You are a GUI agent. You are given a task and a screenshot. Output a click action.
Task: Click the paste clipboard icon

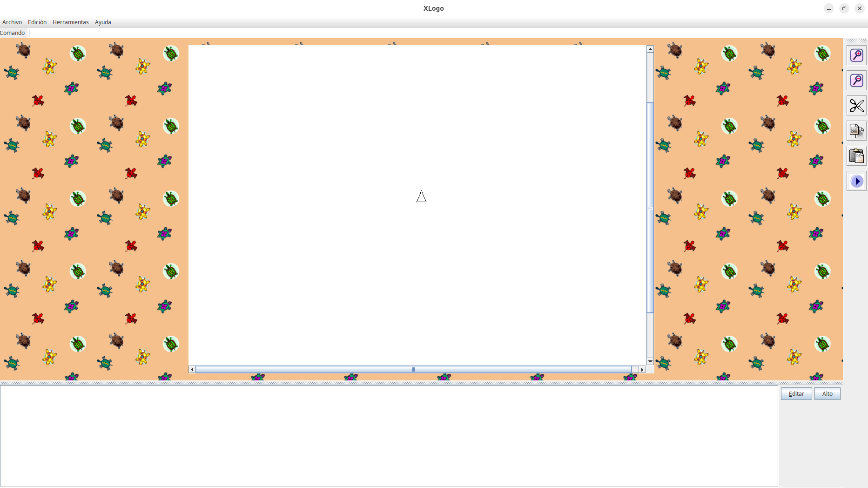(856, 156)
